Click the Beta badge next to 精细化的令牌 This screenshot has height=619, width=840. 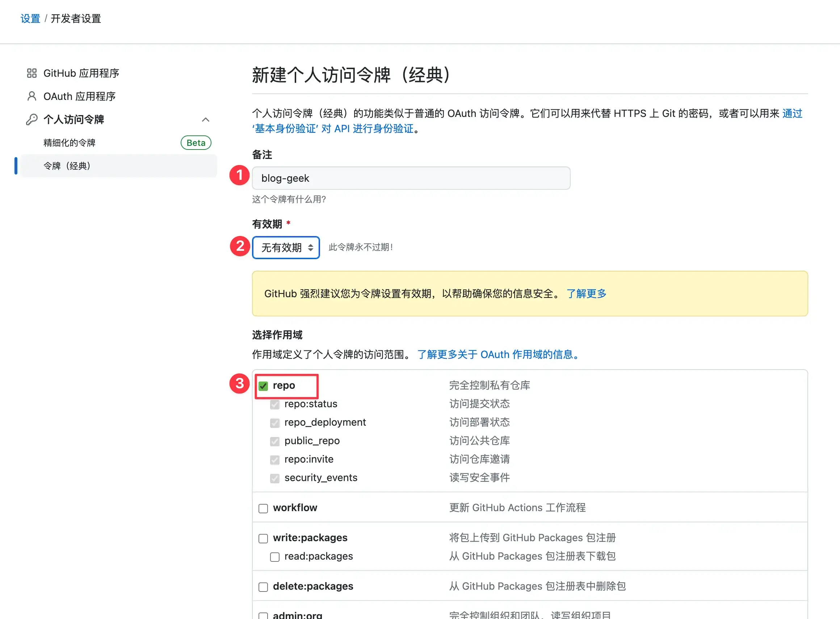point(196,143)
